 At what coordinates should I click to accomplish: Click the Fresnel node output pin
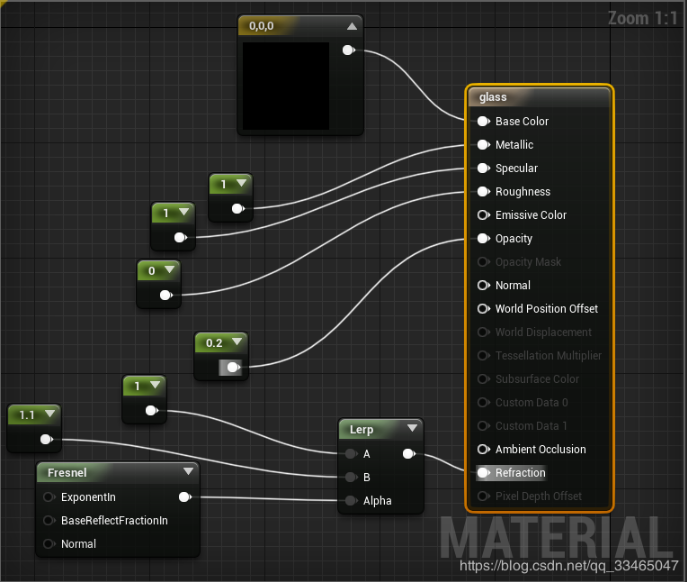tap(184, 497)
